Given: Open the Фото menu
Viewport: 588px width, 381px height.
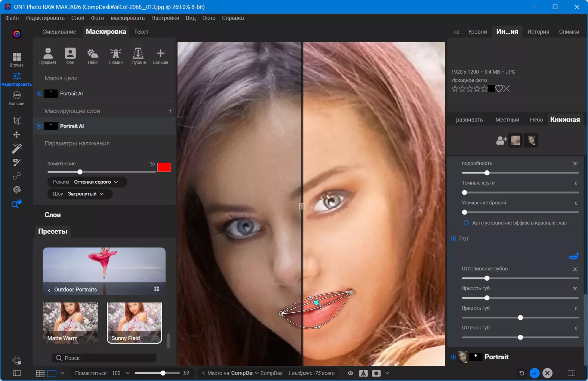Looking at the screenshot, I should [98, 18].
